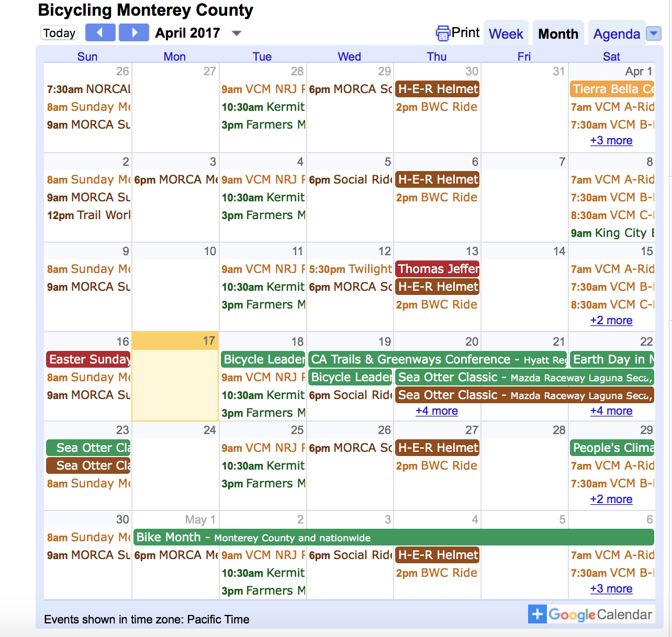Click the printer icon
This screenshot has width=672, height=637.
(x=443, y=33)
